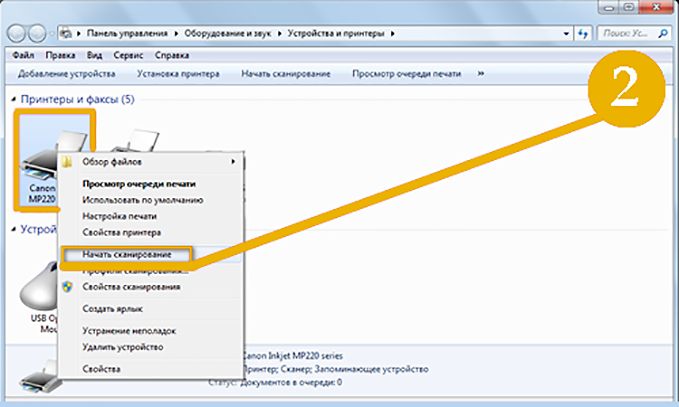Choose Начать сканирование in the context menu
The image size is (679, 407).
pyautogui.click(x=126, y=255)
